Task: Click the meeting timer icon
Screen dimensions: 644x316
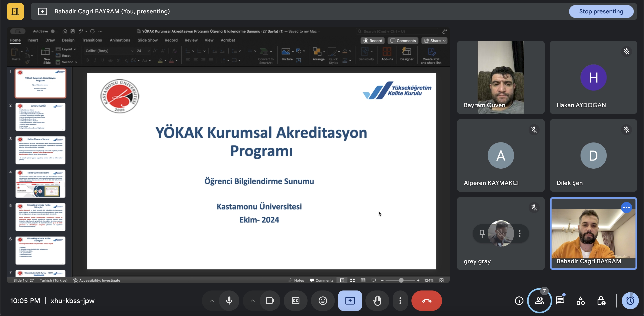Action: pos(630,300)
